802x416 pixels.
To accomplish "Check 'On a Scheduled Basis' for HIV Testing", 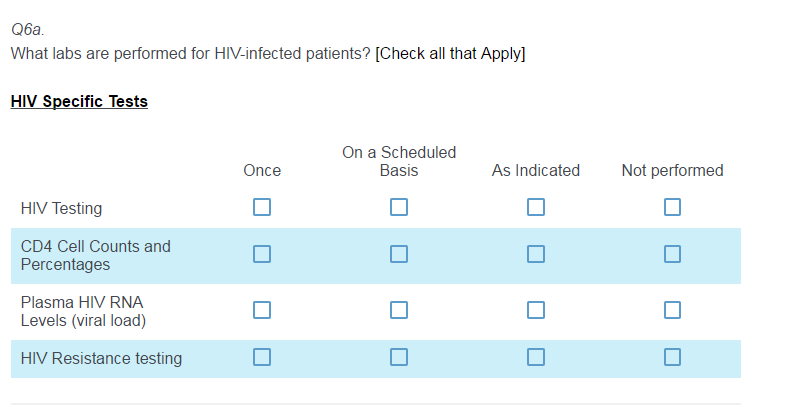I will [399, 207].
